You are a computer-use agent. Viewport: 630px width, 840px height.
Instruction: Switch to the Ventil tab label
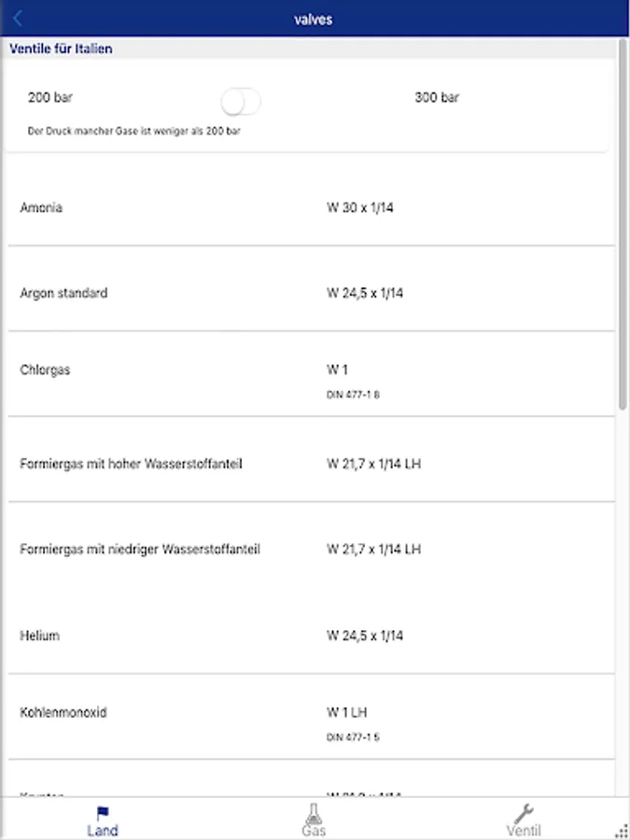[x=524, y=831]
